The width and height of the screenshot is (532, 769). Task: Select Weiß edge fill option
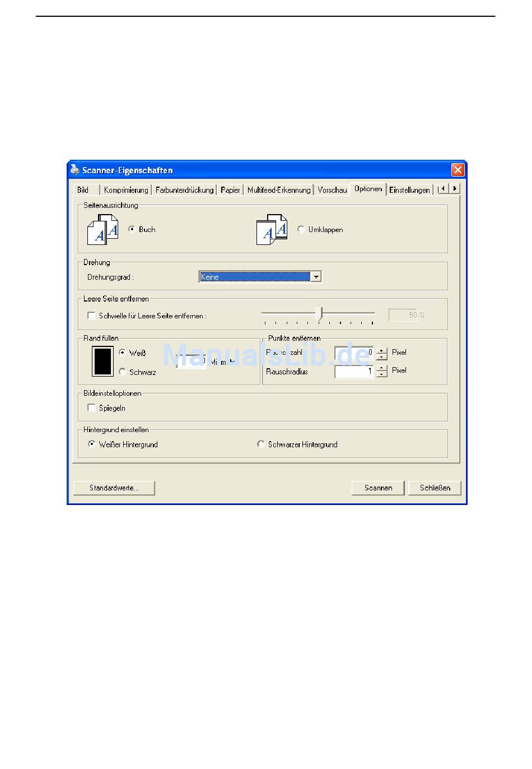[x=123, y=353]
